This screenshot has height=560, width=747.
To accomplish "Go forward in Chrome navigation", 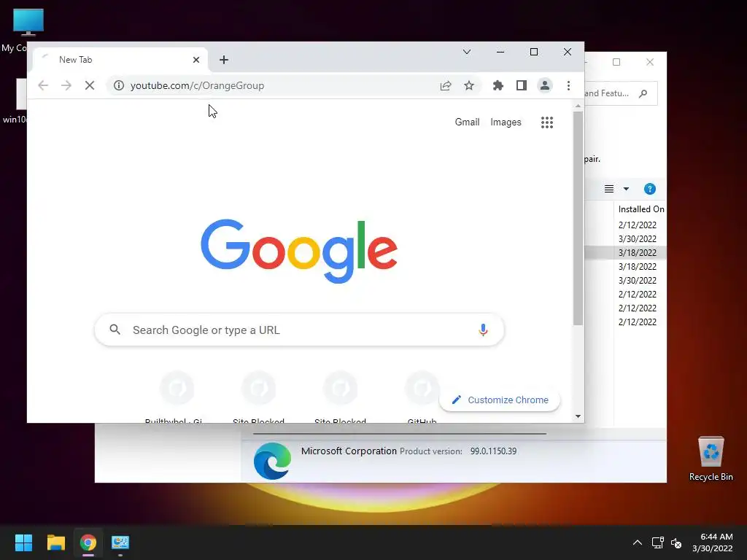I will coord(66,86).
